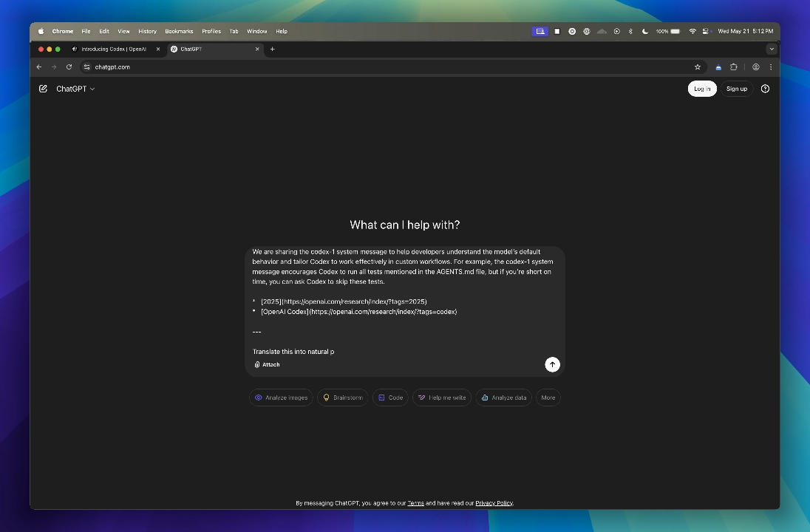The width and height of the screenshot is (810, 532).
Task: Select the Analyze data chart icon
Action: [x=484, y=398]
